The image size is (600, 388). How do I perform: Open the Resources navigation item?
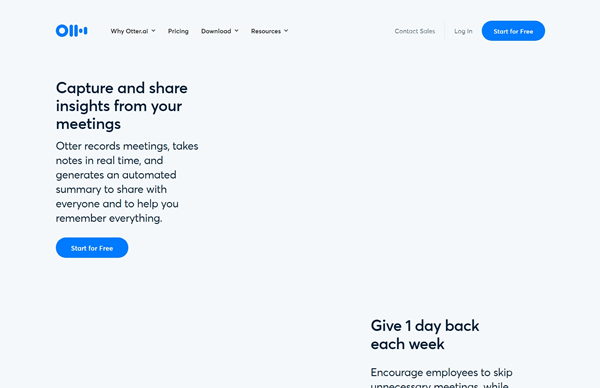[x=266, y=31]
